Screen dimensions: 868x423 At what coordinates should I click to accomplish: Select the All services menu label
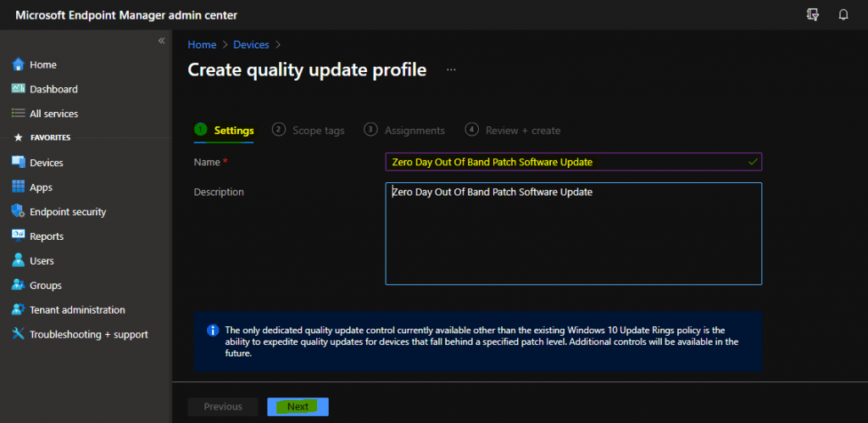[x=53, y=114]
